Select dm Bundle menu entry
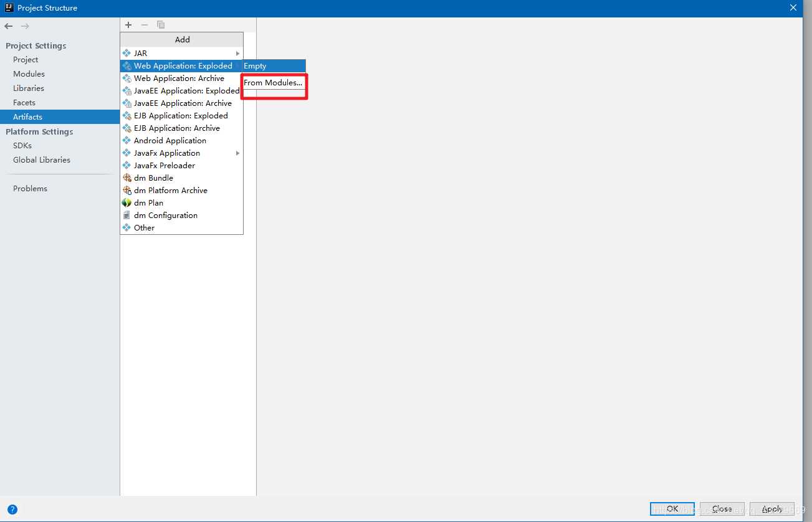The width and height of the screenshot is (812, 522). [181, 178]
